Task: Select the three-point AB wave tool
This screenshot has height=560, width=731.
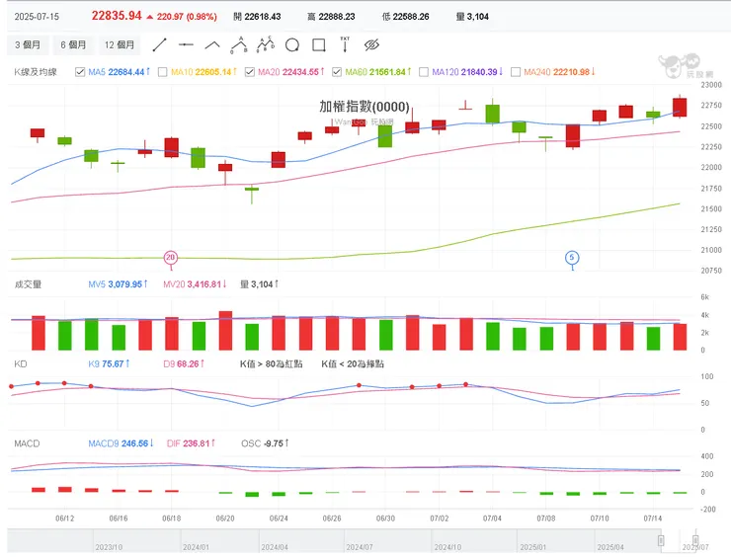Action: click(239, 44)
